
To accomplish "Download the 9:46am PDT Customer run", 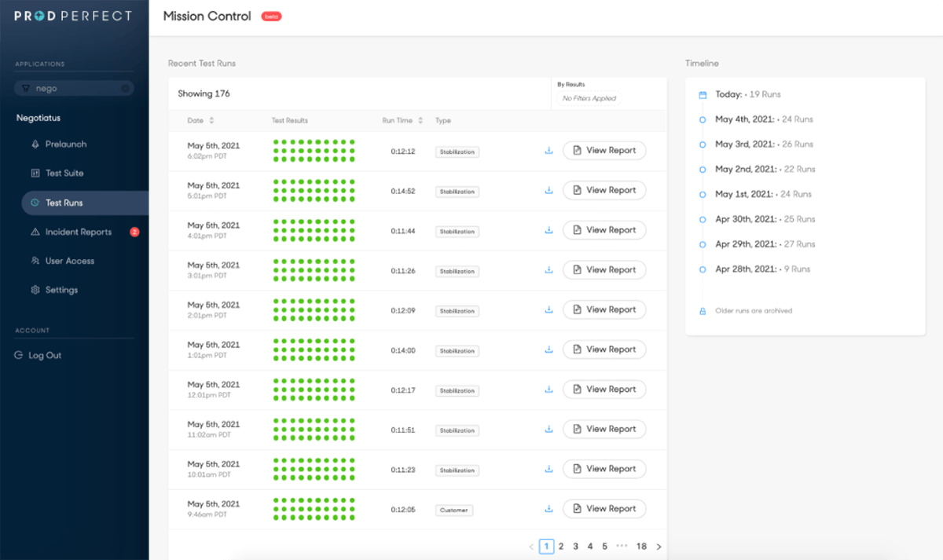I will pyautogui.click(x=549, y=509).
